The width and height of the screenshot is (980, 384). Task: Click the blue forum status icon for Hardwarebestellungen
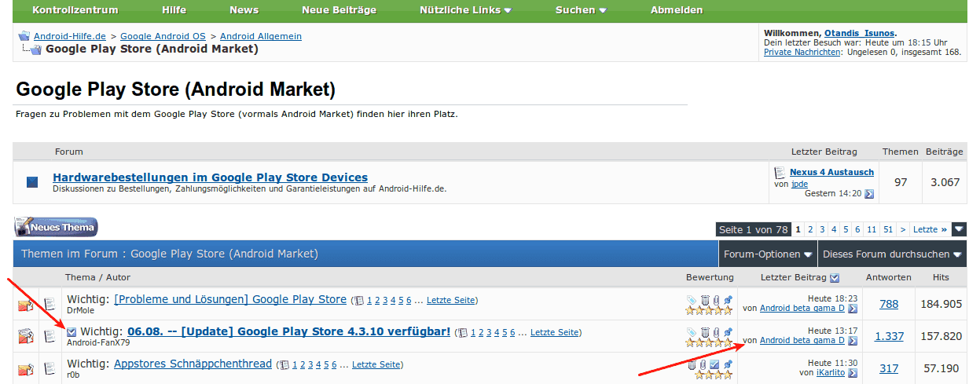point(32,182)
